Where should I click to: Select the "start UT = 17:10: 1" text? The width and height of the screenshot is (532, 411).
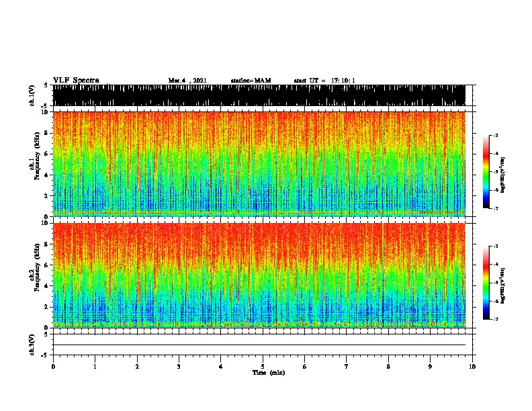click(324, 81)
